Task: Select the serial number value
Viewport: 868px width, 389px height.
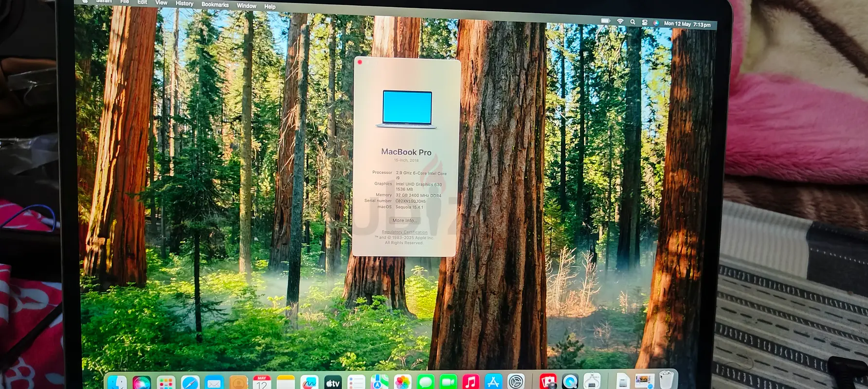Action: [x=411, y=201]
